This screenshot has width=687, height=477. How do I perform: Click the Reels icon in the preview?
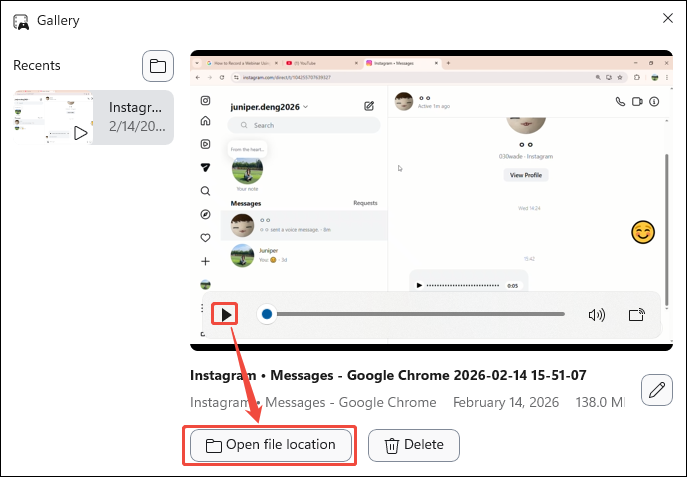(205, 144)
